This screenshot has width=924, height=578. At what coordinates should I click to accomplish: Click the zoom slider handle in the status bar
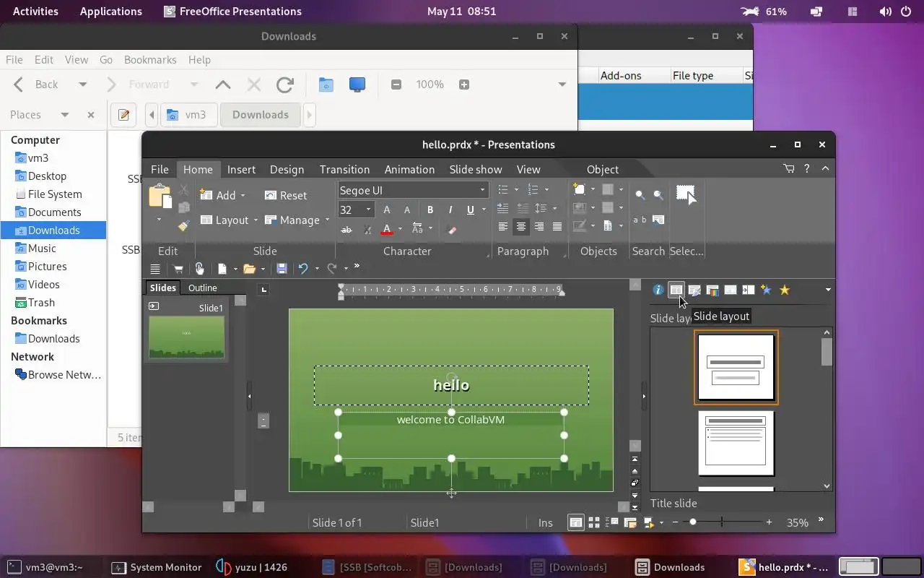(693, 522)
